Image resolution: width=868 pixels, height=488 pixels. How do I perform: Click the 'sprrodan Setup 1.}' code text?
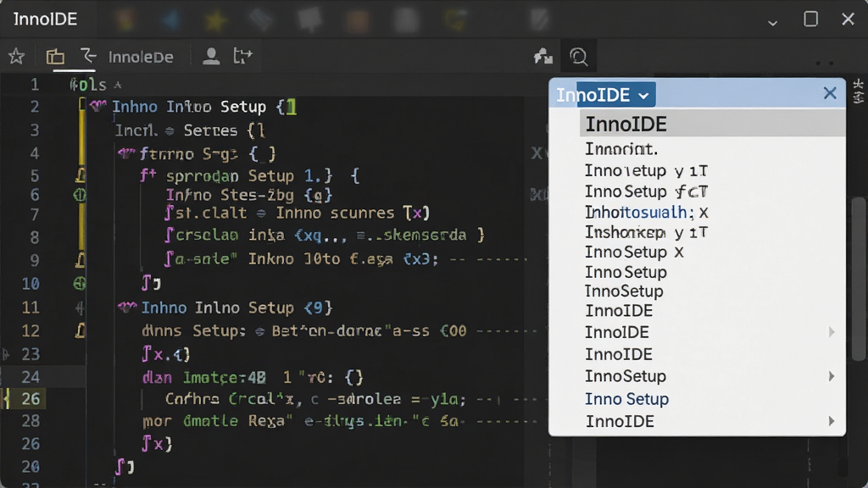(249, 176)
